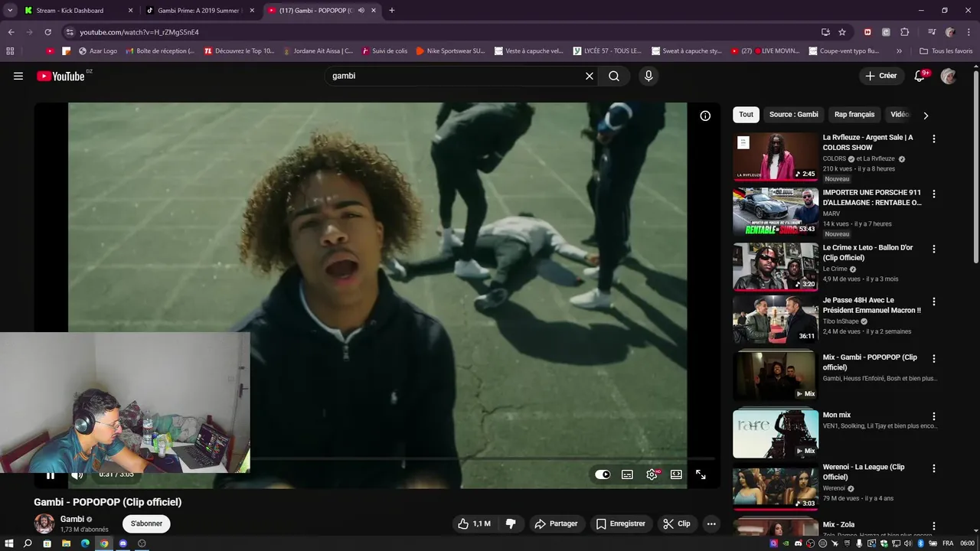Pause the video
This screenshot has height=551, width=980.
(x=51, y=474)
